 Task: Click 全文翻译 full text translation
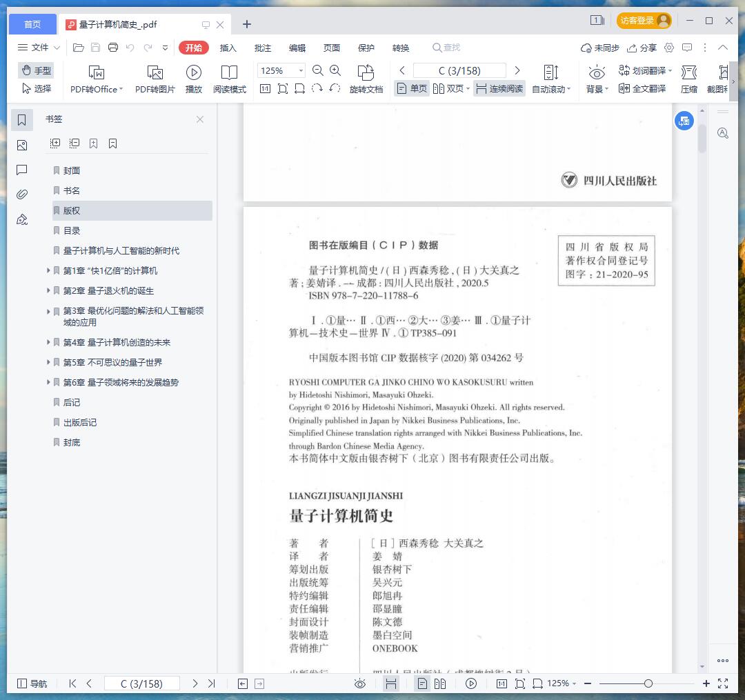pyautogui.click(x=642, y=88)
